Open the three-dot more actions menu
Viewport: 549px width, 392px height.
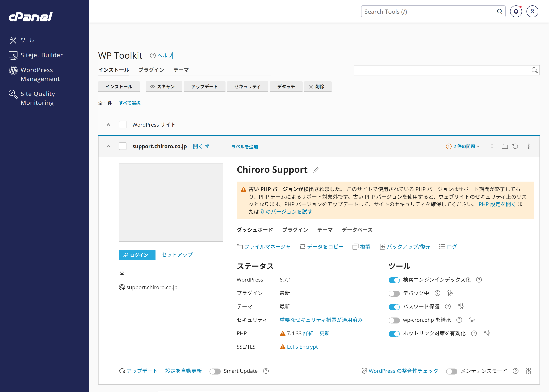coord(529,146)
